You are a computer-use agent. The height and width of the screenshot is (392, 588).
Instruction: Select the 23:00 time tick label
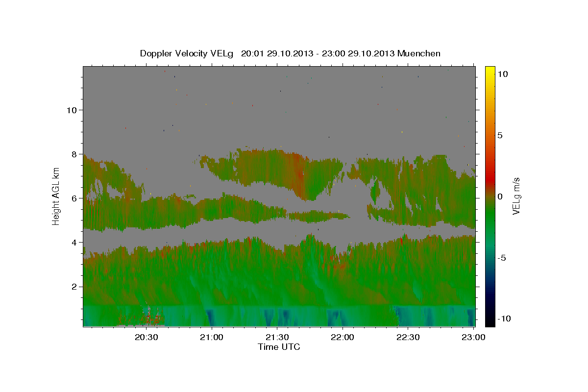tap(473, 338)
